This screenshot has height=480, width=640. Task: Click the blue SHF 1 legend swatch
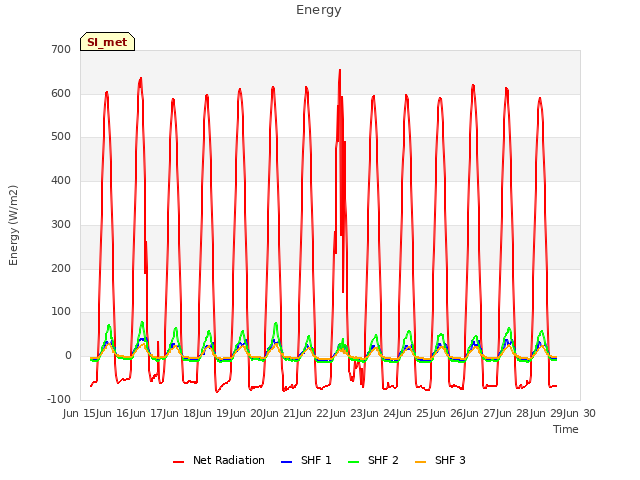287,461
